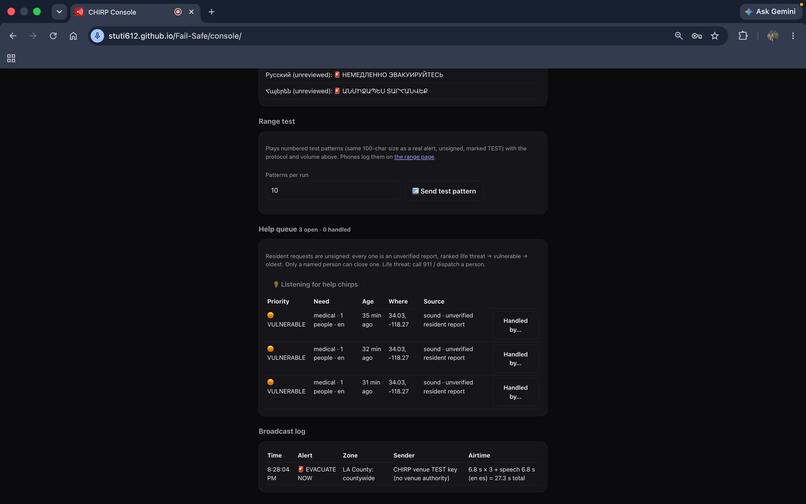The width and height of the screenshot is (806, 504).
Task: Open the apps grid in bookmarks bar
Action: 11,58
